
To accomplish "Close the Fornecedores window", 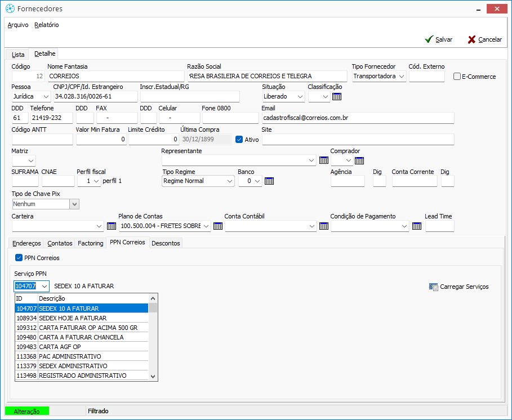I will [497, 9].
